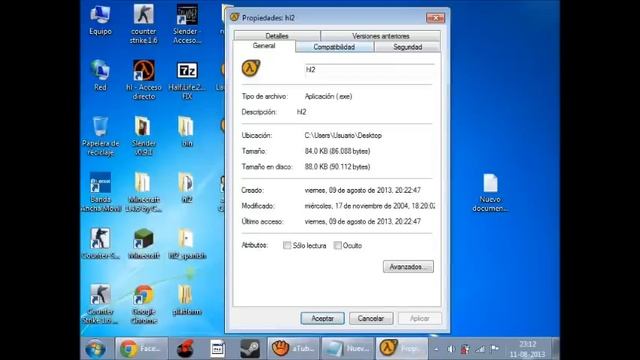Switch to the Nuevo documento taskbar window
640x360 pixels.
tap(347, 349)
